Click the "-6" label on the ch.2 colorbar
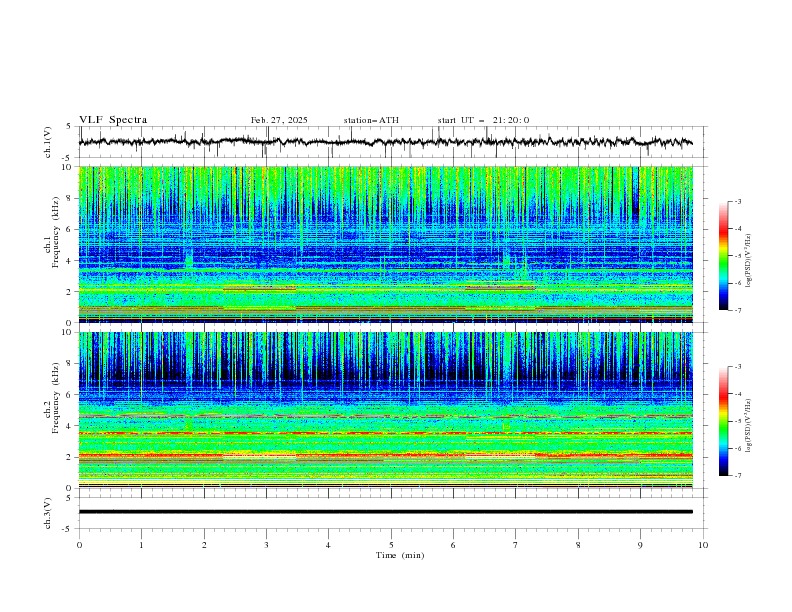Viewport: 792px width, 612px height. (738, 448)
